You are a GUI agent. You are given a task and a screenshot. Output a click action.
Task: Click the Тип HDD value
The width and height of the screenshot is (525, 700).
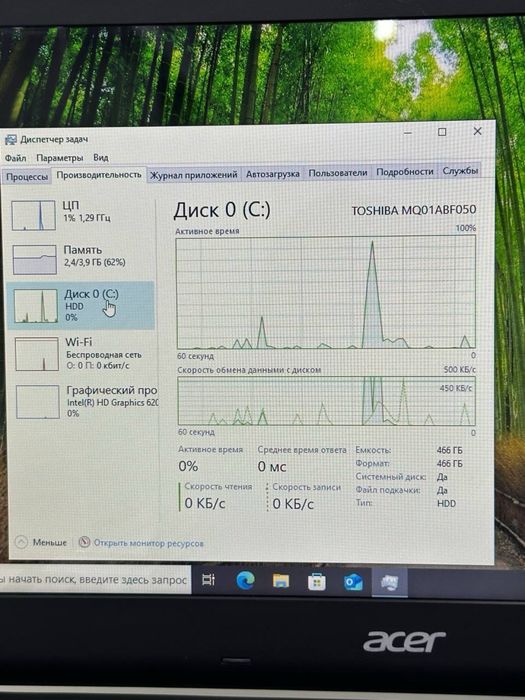(x=446, y=503)
